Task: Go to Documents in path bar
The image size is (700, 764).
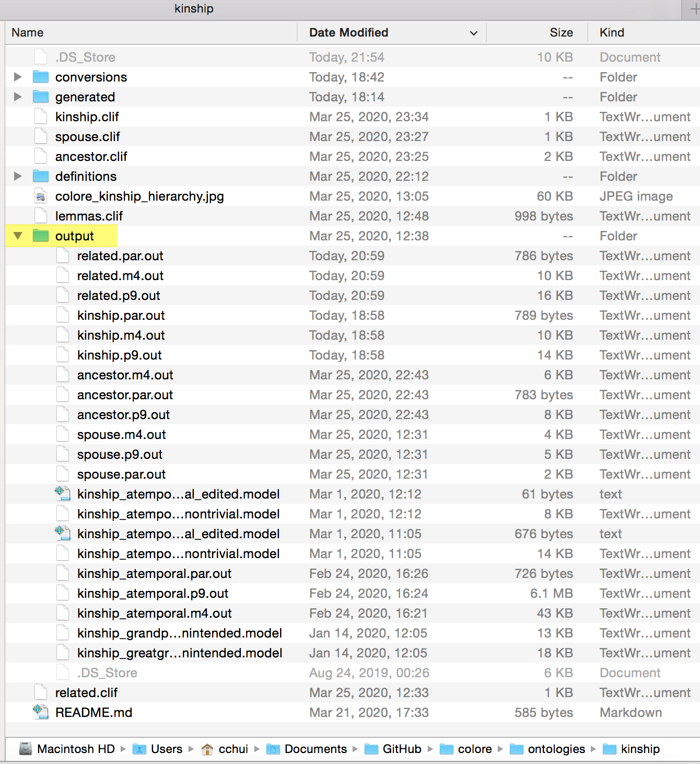Action: [x=316, y=749]
